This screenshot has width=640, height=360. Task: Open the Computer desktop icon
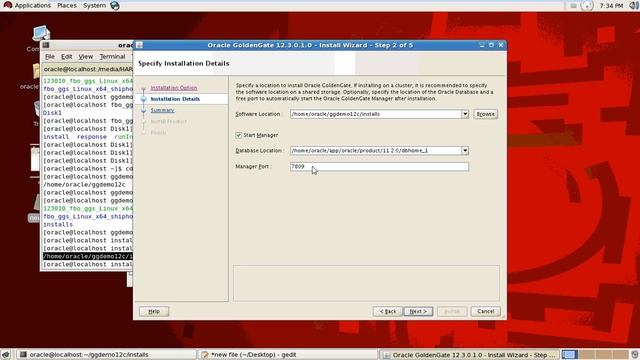click(x=41, y=34)
